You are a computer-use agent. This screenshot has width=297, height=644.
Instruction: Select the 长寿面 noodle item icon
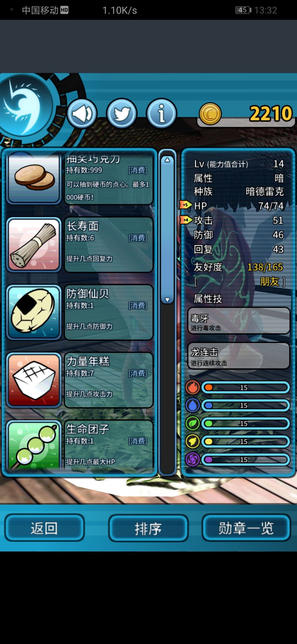34,244
